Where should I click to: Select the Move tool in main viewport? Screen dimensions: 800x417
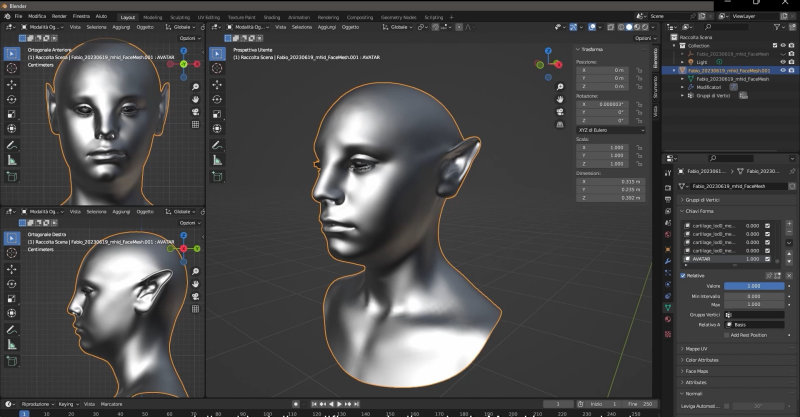(217, 85)
